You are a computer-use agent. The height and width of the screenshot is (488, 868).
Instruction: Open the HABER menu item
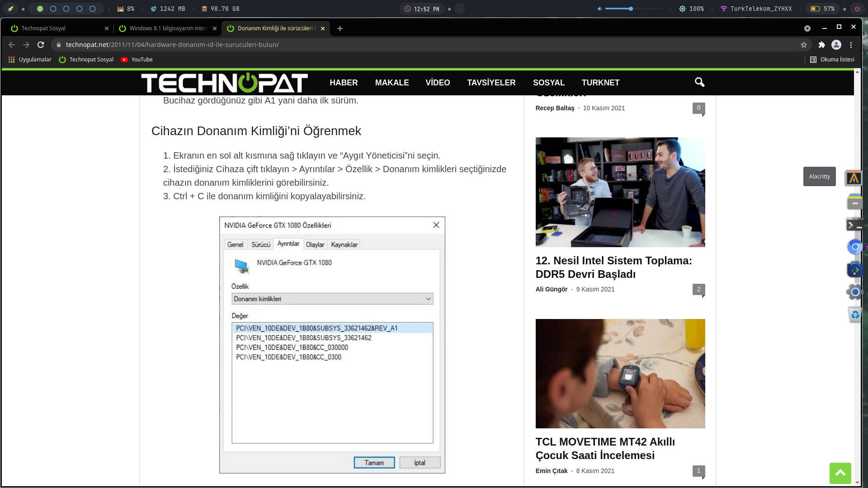(344, 83)
